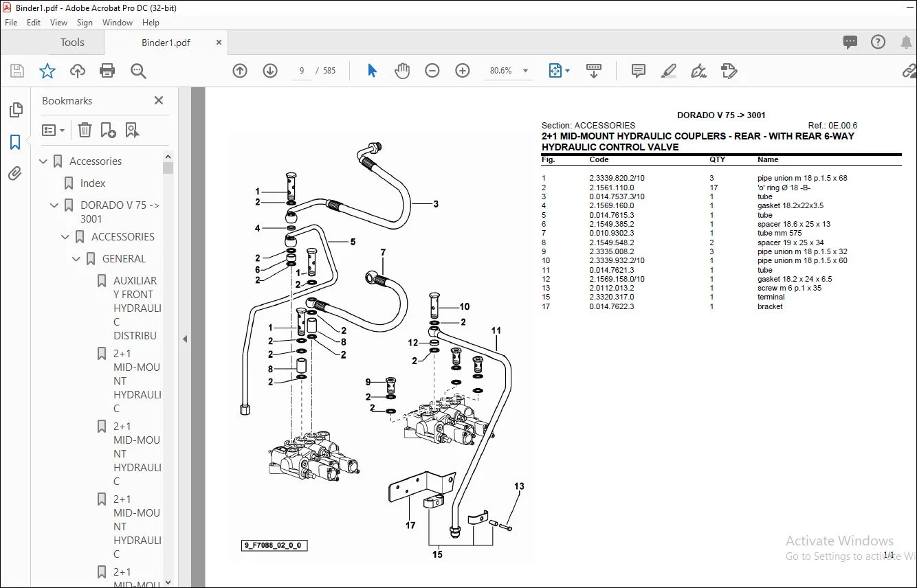The width and height of the screenshot is (917, 588).
Task: Click part code 0.014.7622.3
Action: point(611,306)
